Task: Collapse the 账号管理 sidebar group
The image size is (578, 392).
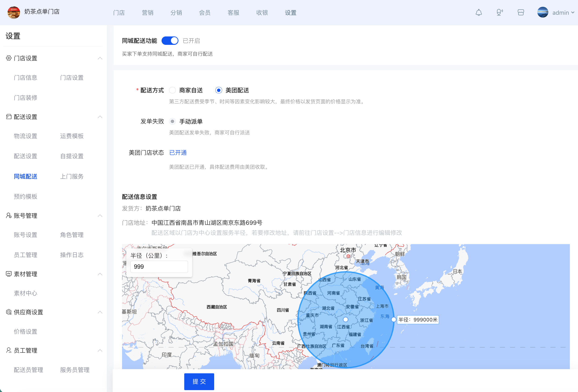Action: pyautogui.click(x=100, y=215)
